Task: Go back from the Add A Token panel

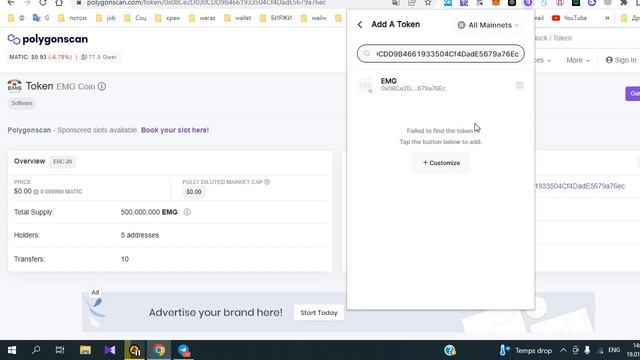Action: [360, 24]
